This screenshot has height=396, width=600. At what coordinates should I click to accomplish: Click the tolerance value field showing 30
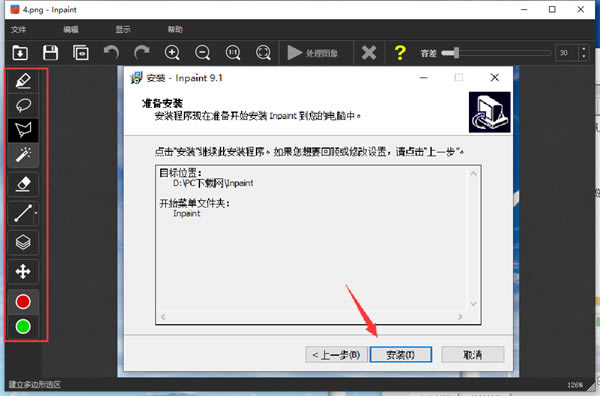566,53
